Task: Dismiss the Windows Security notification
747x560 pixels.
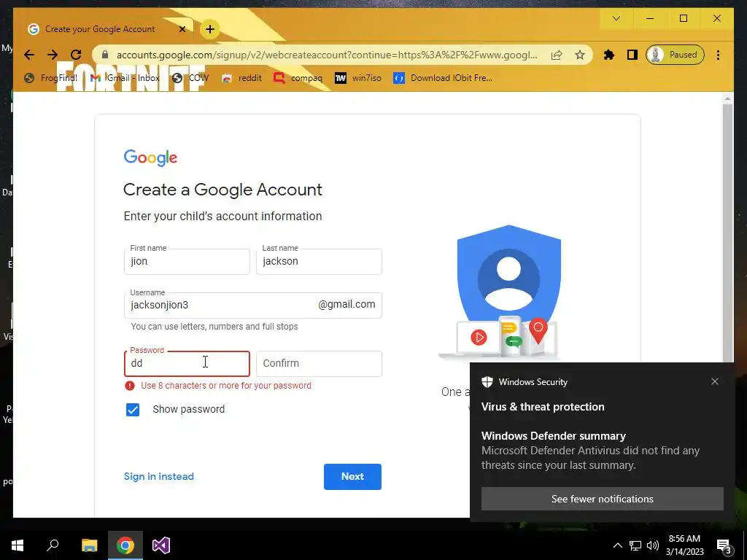Action: pos(715,381)
